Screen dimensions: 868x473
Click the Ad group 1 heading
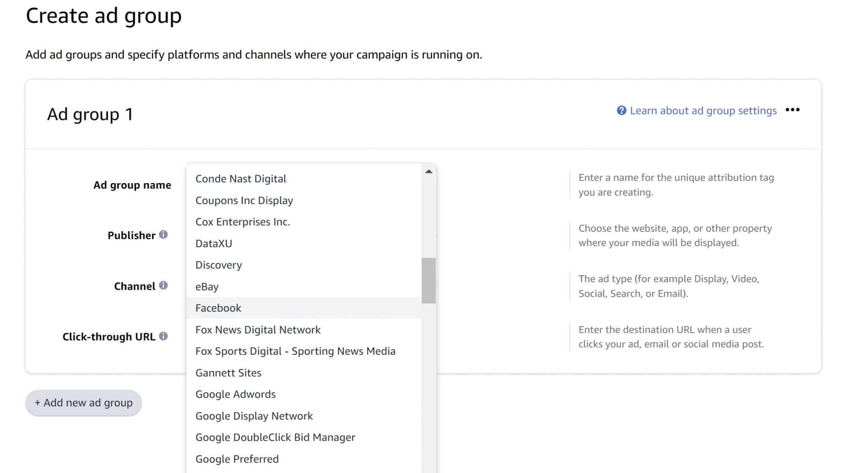90,114
